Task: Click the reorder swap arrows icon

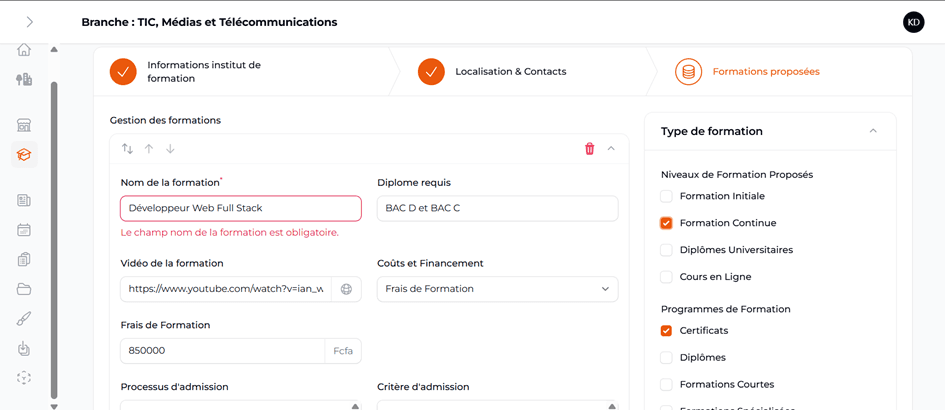Action: click(127, 148)
